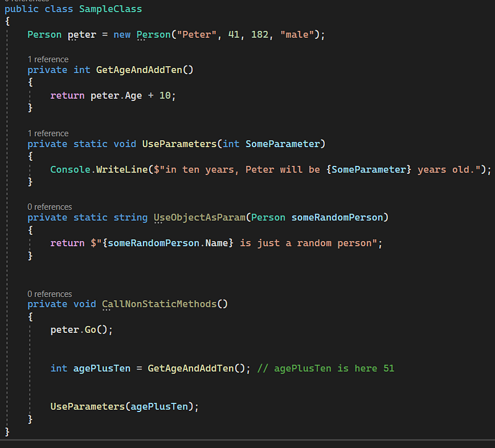The image size is (495, 448).
Task: Click the number 41 in the constructor
Action: pyautogui.click(x=234, y=35)
